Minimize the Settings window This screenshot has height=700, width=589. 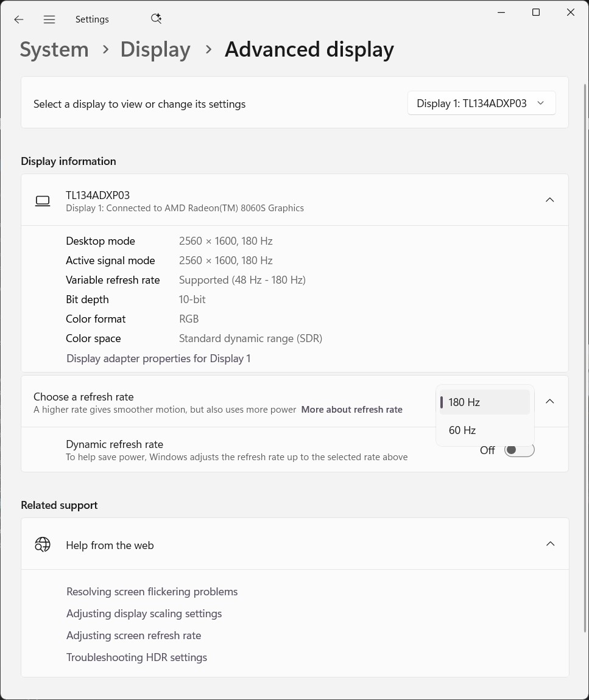(x=501, y=13)
